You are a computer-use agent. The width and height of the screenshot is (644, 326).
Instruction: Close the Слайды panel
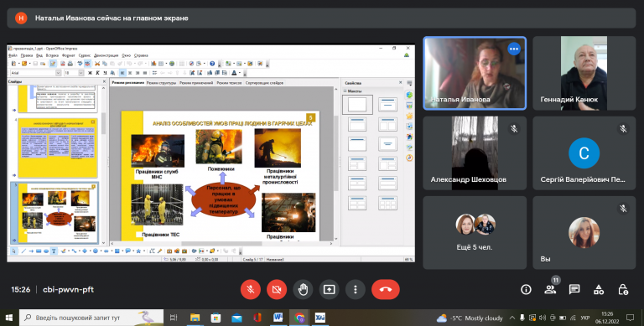(104, 81)
